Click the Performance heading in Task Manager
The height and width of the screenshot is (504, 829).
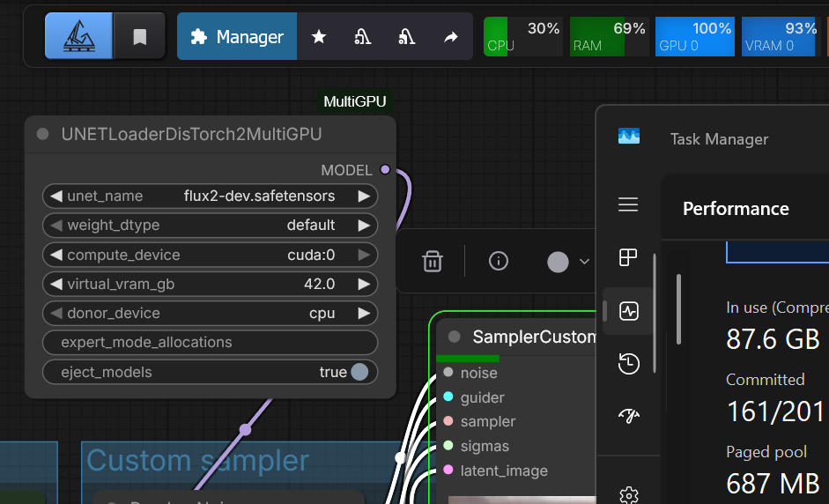(x=736, y=209)
